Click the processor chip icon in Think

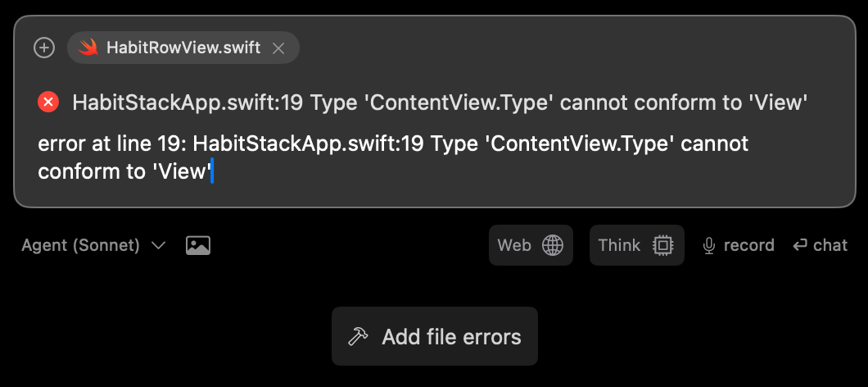click(662, 245)
